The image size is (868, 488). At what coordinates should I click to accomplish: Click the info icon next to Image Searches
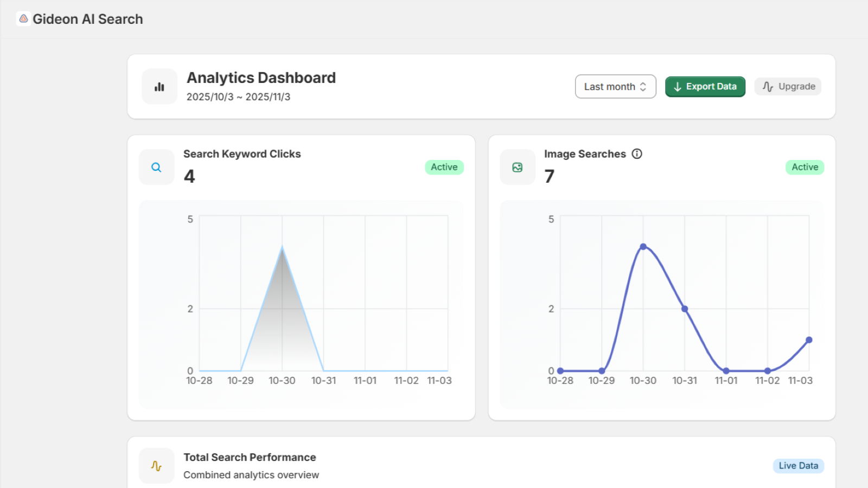[637, 154]
